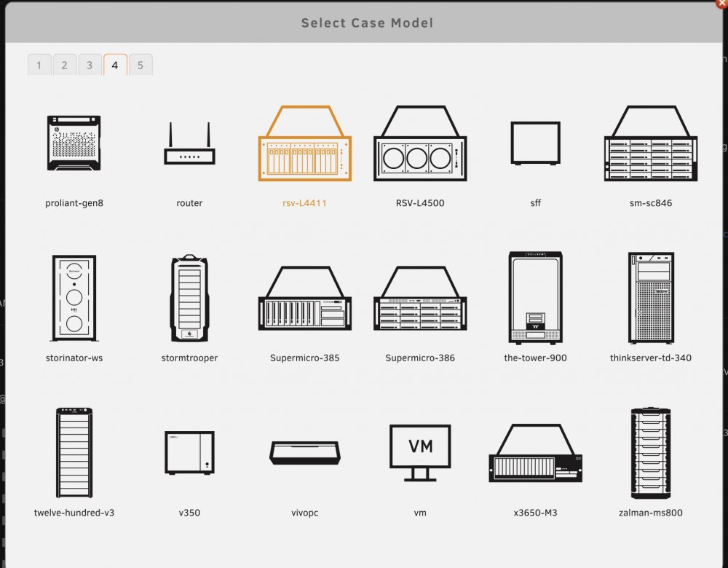
Task: Click the "vivopc" label
Action: point(304,513)
